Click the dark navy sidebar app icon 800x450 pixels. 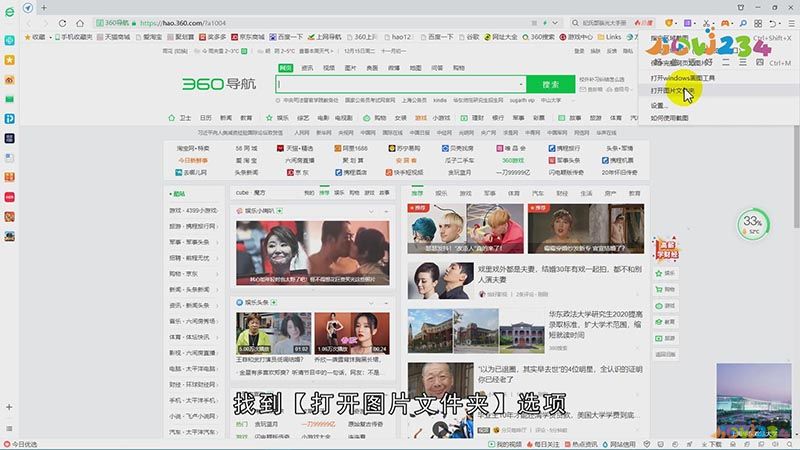pyautogui.click(x=9, y=138)
